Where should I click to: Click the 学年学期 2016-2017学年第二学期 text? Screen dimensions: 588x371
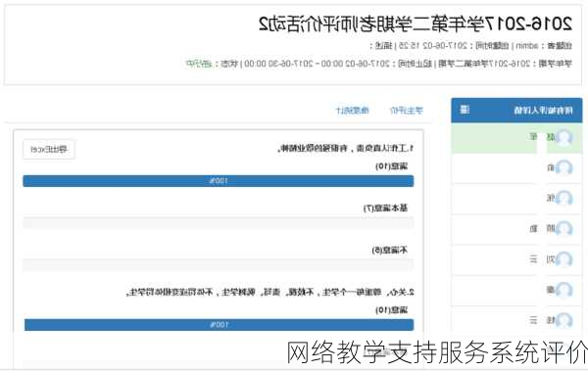click(505, 64)
